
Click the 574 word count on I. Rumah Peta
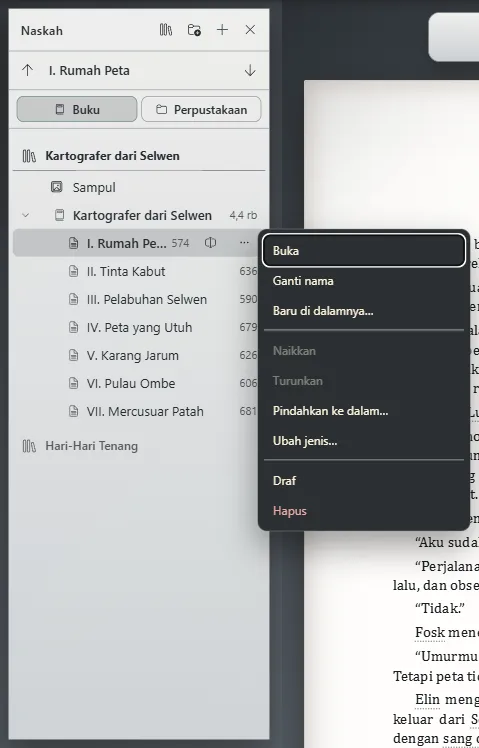click(x=180, y=243)
